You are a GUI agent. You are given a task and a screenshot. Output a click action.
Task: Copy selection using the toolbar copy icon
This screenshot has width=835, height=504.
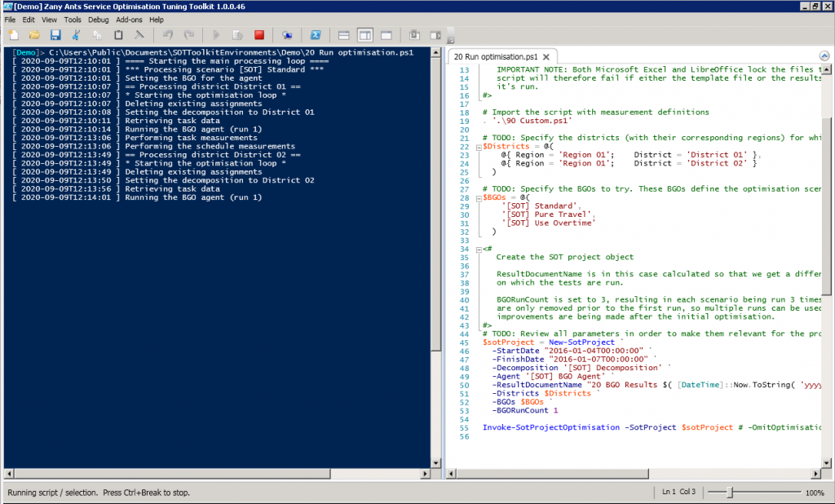[97, 35]
